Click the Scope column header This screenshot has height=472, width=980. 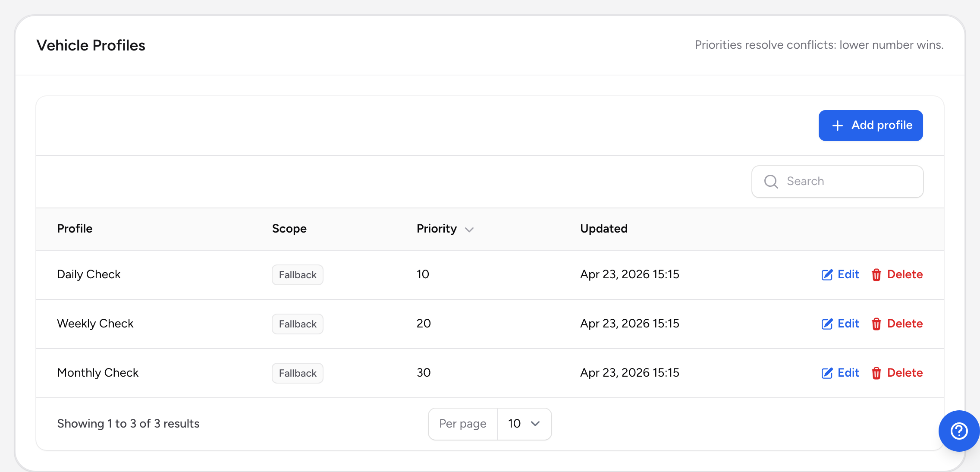click(x=289, y=229)
